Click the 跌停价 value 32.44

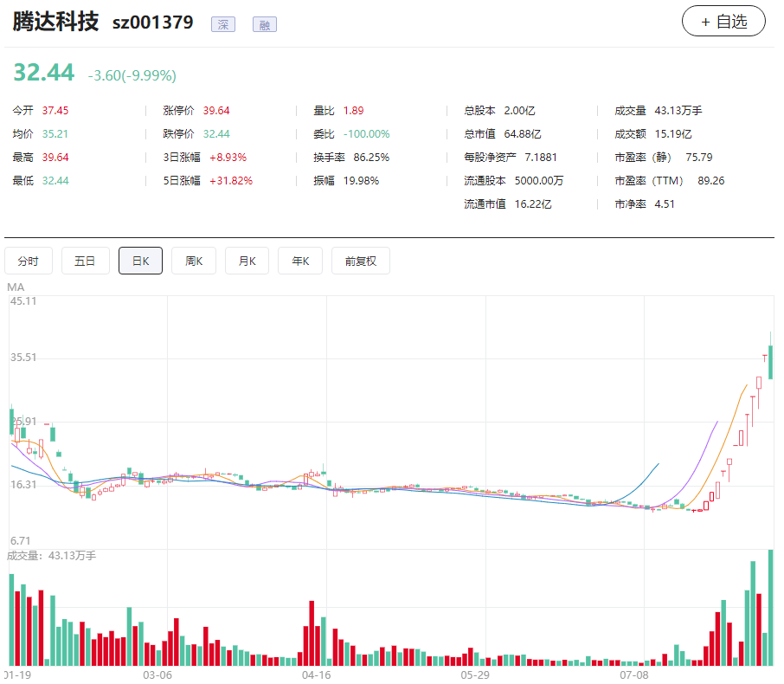(x=216, y=134)
